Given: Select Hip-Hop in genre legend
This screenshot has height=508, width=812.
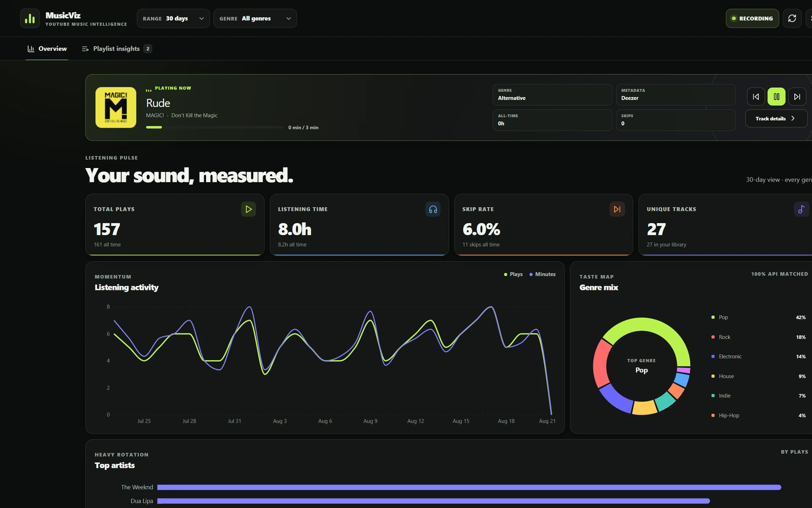Looking at the screenshot, I should [759, 415].
